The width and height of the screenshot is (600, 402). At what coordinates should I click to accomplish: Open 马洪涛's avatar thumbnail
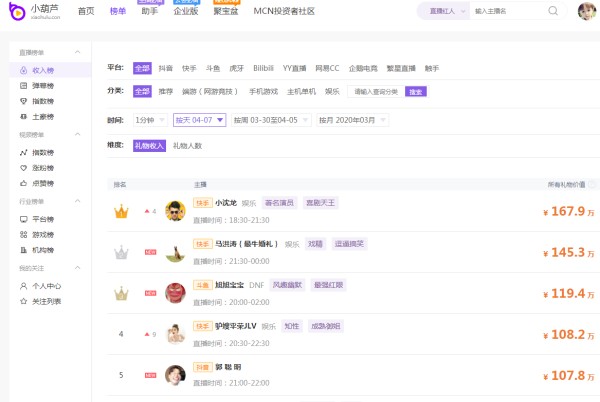(175, 252)
